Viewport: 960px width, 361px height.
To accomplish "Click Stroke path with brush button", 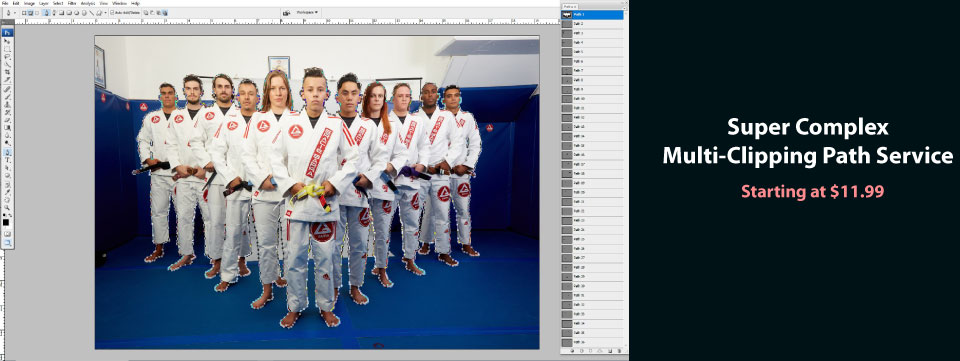I will click(582, 351).
